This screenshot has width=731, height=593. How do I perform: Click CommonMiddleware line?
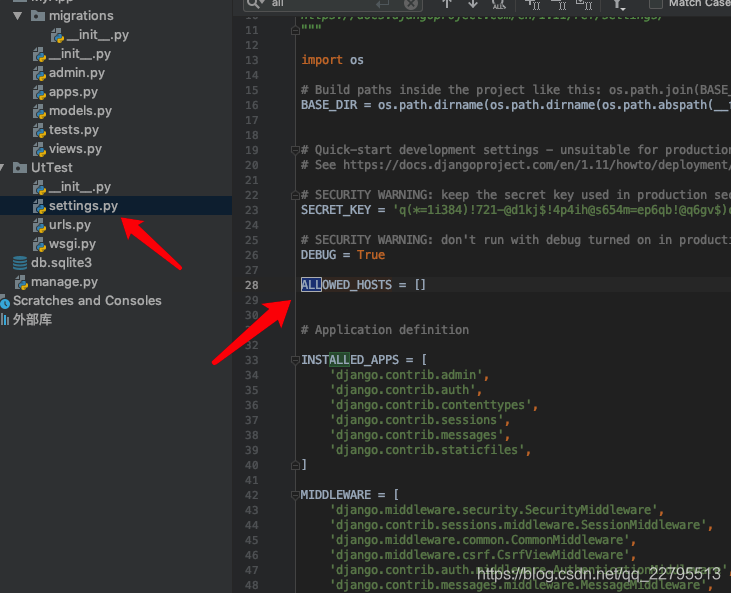pos(483,540)
